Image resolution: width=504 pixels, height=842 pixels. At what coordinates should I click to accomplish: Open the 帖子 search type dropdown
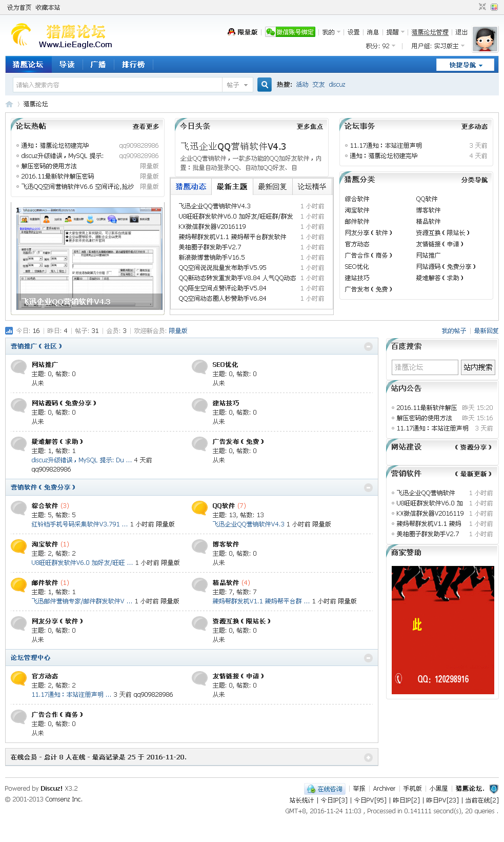[237, 85]
